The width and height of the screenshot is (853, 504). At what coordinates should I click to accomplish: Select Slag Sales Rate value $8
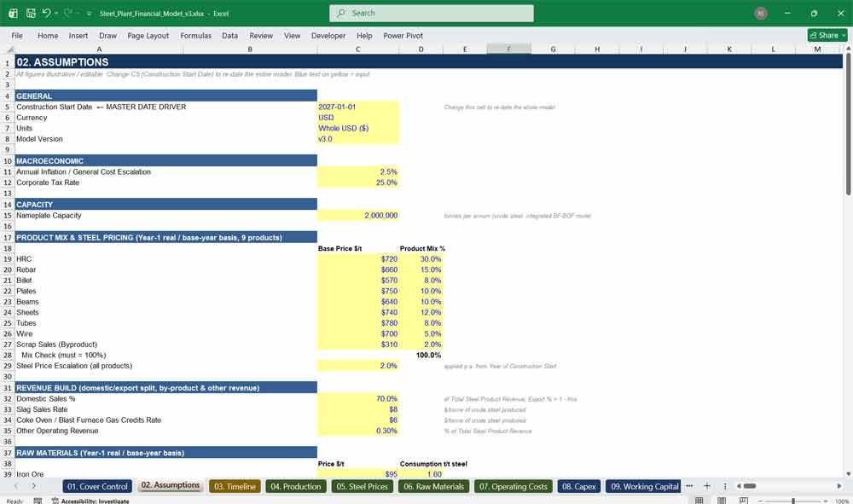358,409
